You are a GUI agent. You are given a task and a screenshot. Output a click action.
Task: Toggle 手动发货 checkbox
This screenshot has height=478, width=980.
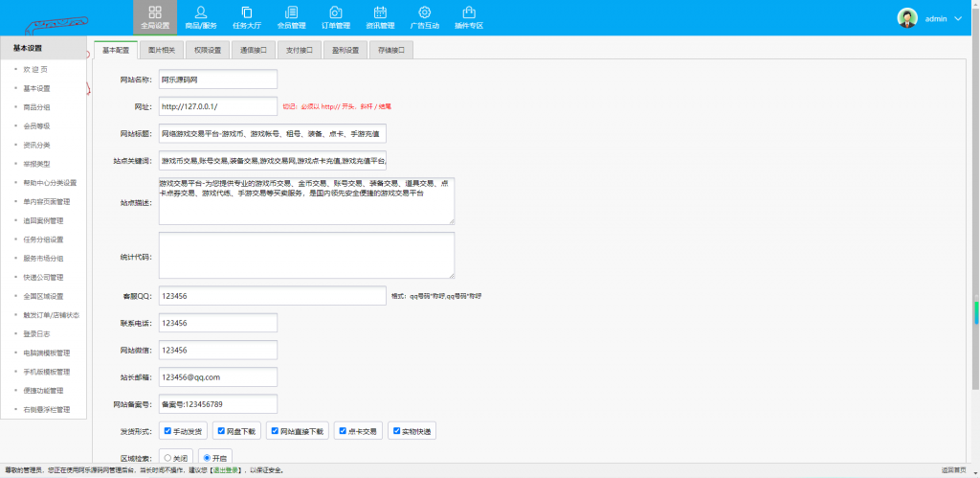[167, 431]
